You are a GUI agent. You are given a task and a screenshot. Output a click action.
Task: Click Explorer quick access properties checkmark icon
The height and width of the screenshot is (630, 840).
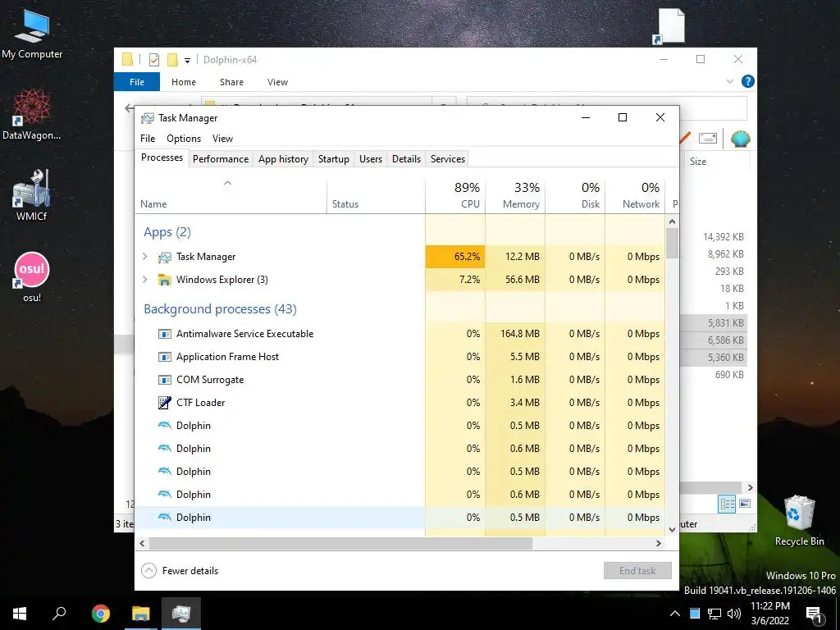point(153,59)
